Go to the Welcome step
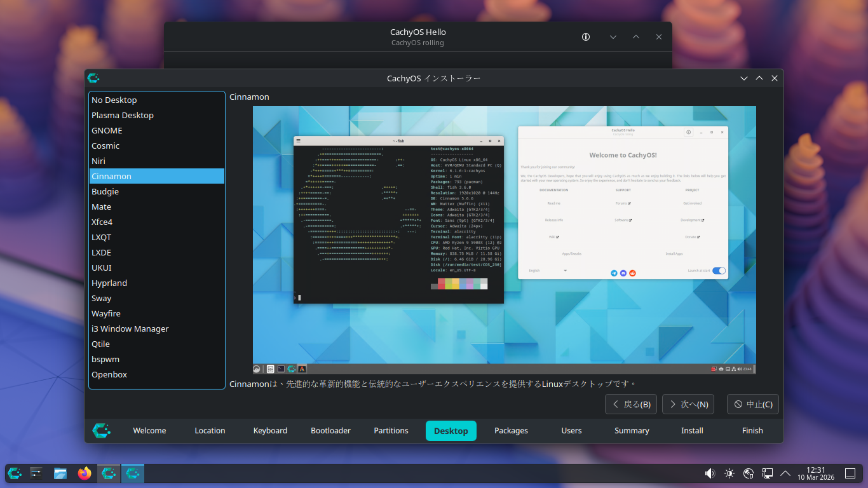 tap(149, 431)
